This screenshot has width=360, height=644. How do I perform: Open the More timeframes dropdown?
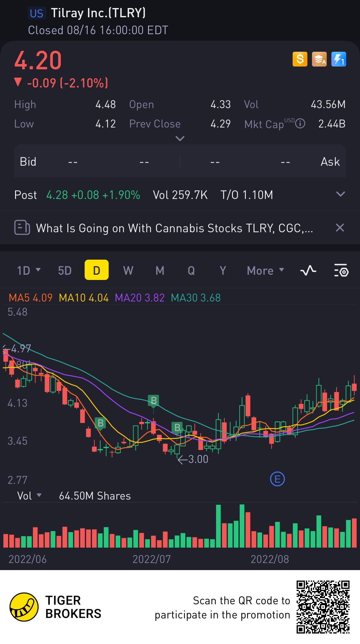[x=265, y=270]
